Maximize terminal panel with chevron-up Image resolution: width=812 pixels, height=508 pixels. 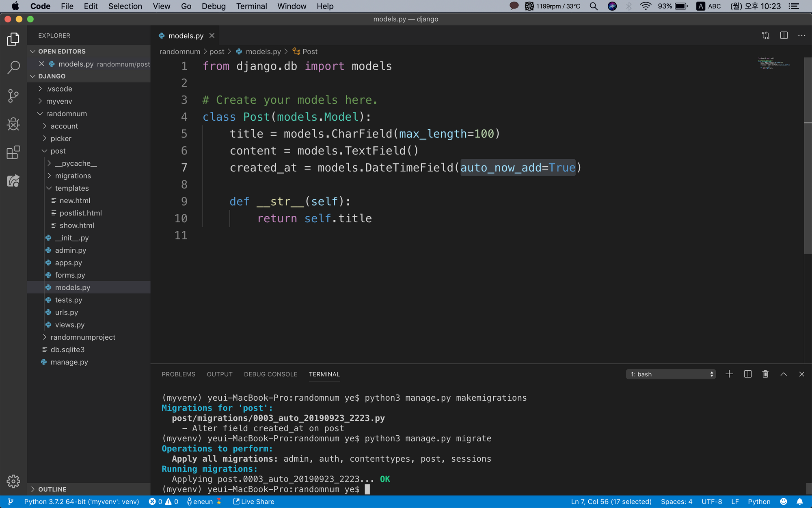click(784, 374)
